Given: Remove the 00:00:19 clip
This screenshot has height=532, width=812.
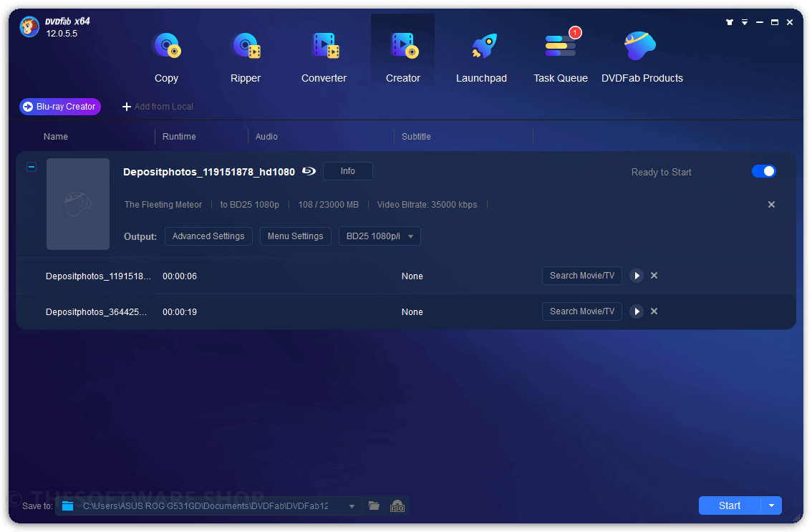Looking at the screenshot, I should point(654,311).
